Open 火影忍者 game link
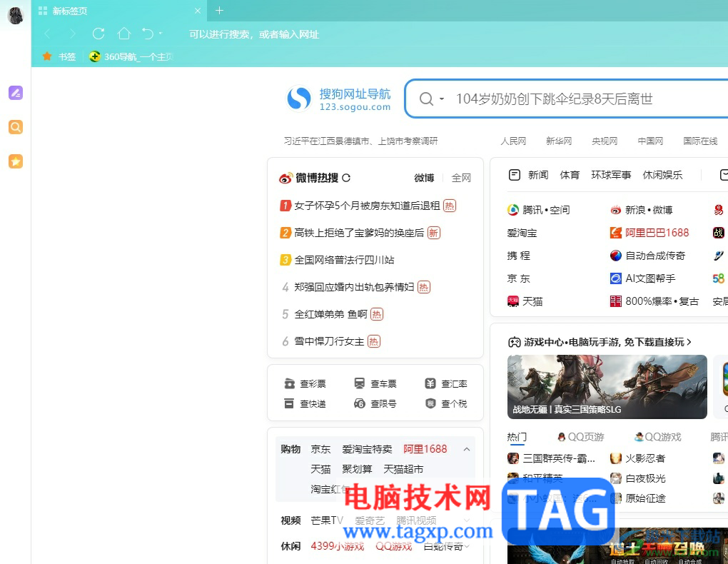 pyautogui.click(x=638, y=458)
